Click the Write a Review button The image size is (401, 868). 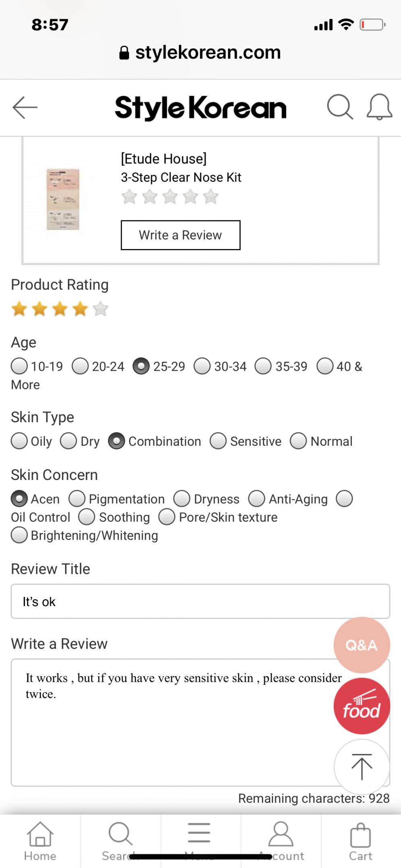pyautogui.click(x=181, y=235)
